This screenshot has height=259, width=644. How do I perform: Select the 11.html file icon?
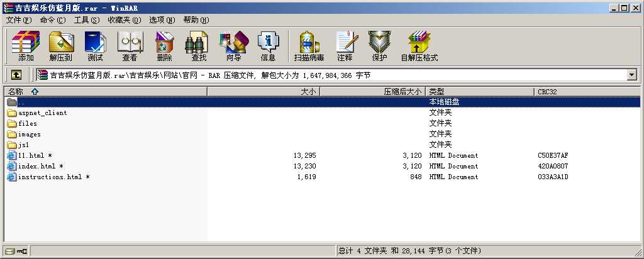tap(12, 155)
